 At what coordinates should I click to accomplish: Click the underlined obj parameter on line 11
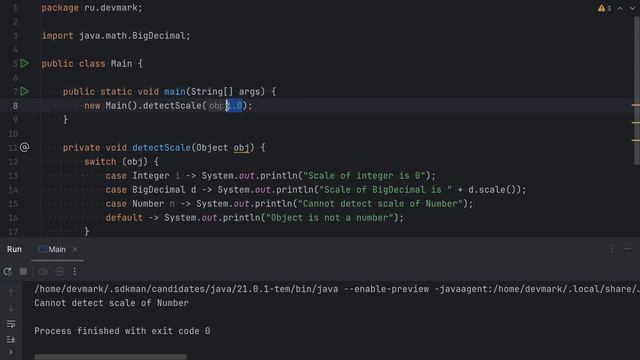pos(241,148)
